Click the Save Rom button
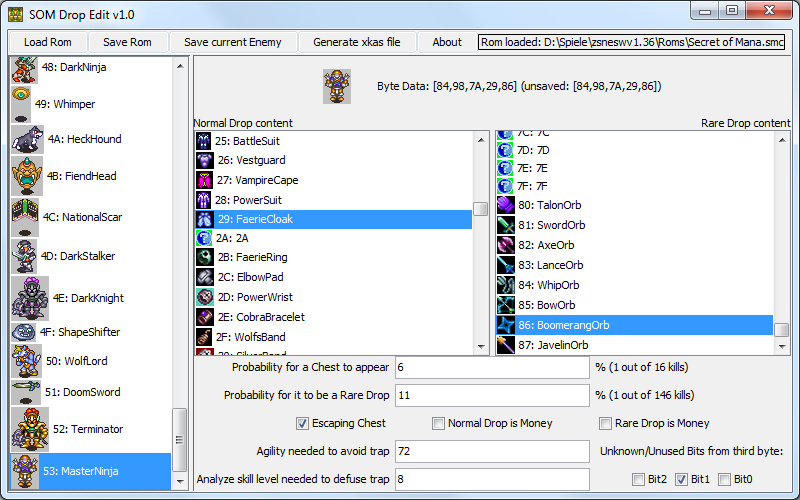Screen dimensions: 800x500 [128, 42]
